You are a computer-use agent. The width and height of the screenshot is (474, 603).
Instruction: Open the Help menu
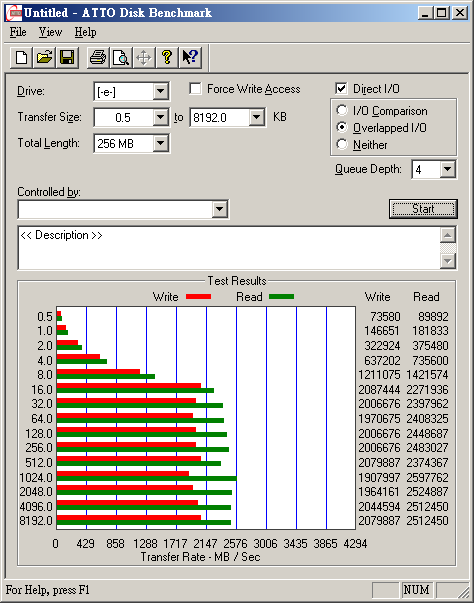tap(85, 32)
